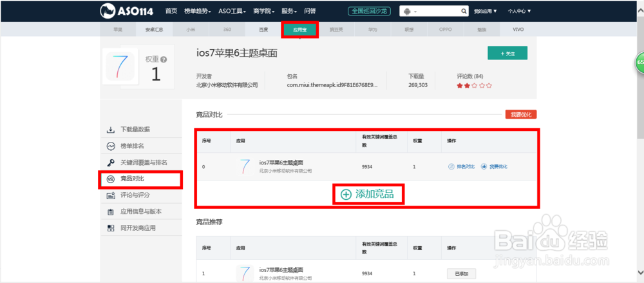This screenshot has width=644, height=283.
Task: Open 榜单排名 in the sidebar
Action: (141, 146)
